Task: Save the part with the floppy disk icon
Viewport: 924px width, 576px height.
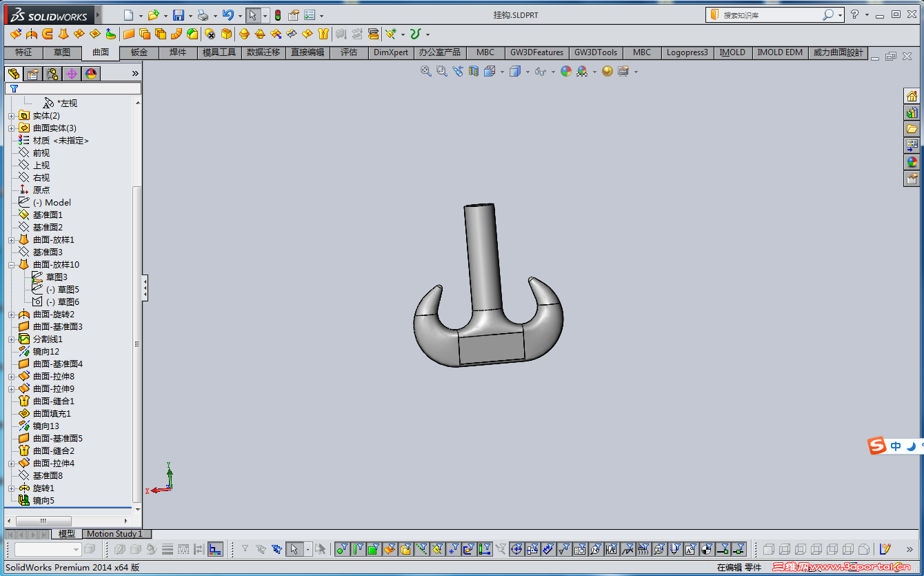Action: (179, 15)
